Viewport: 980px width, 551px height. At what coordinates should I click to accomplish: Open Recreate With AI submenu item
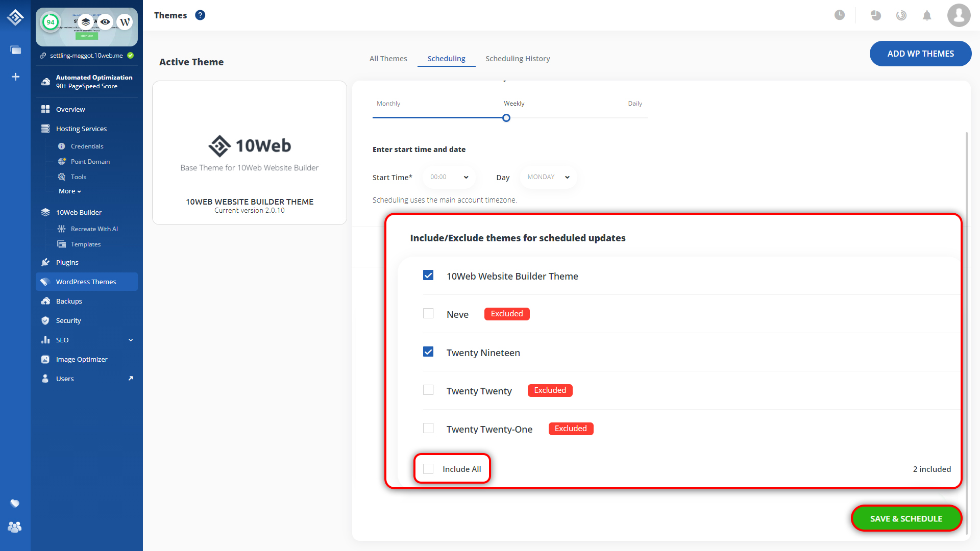94,229
